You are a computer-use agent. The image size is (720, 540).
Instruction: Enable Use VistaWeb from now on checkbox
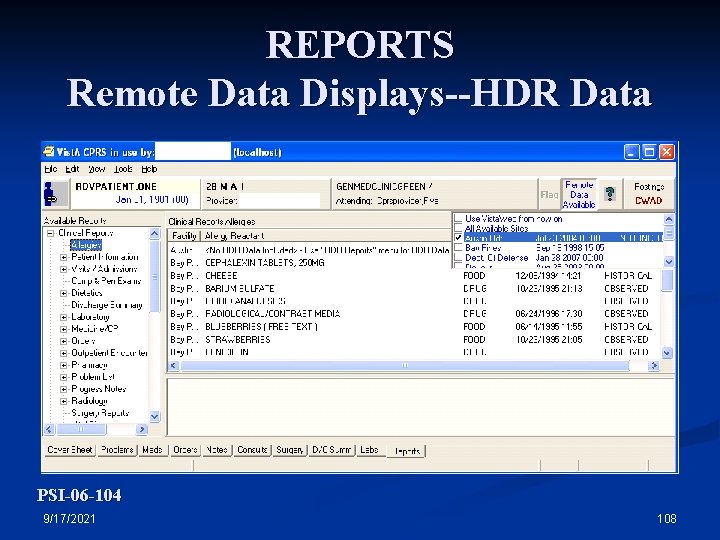[458, 218]
